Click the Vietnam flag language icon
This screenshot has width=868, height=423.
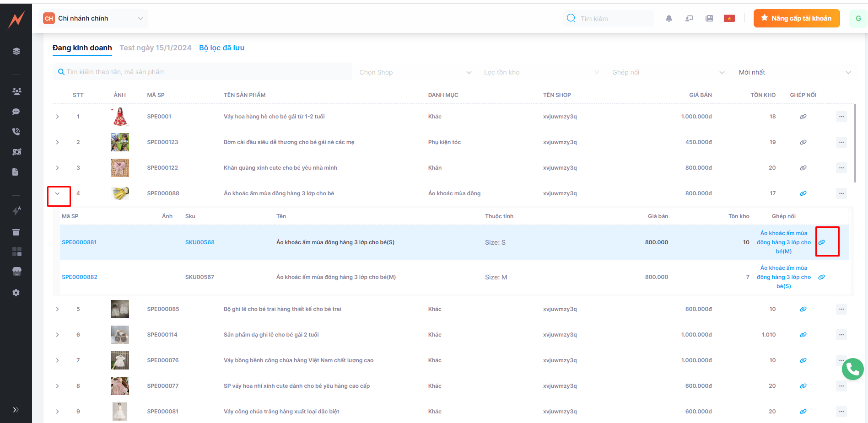(729, 18)
